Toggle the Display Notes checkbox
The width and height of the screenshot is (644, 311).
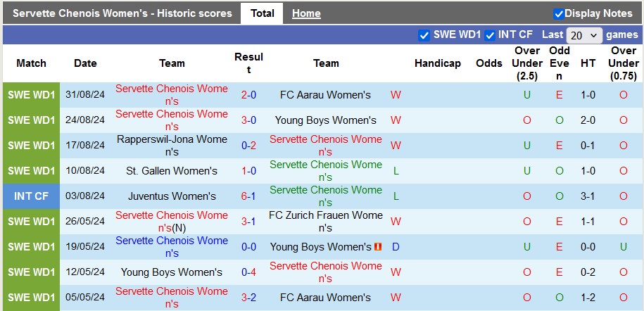(x=559, y=13)
